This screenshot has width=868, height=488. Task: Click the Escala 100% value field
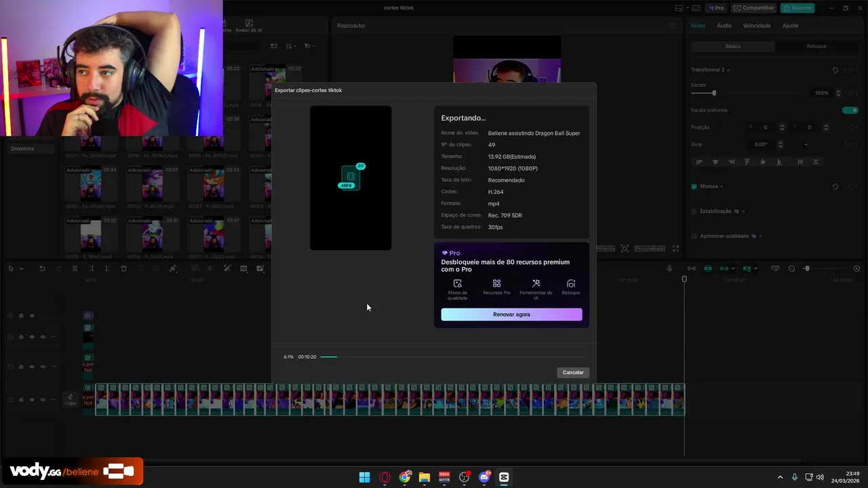click(x=821, y=93)
